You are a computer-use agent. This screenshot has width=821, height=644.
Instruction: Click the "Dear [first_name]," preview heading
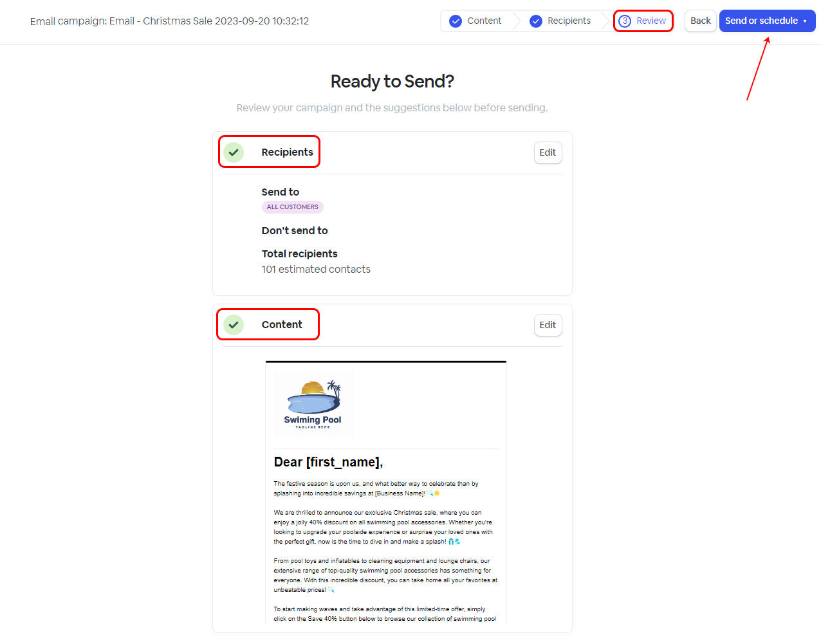[328, 462]
